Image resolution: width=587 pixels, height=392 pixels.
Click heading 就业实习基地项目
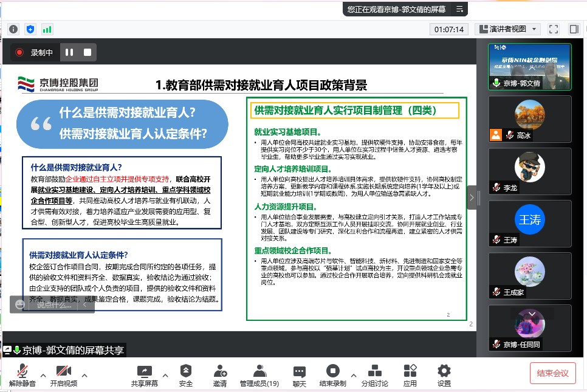point(288,132)
